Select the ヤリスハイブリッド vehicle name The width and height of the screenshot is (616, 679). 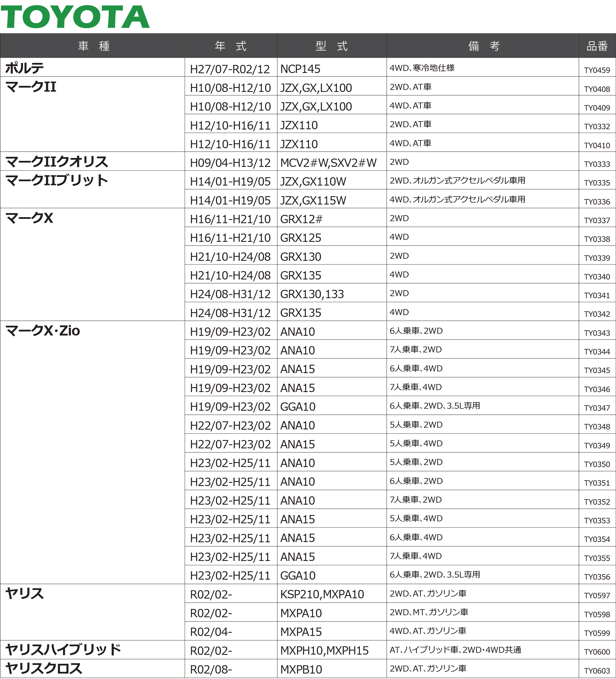63,649
